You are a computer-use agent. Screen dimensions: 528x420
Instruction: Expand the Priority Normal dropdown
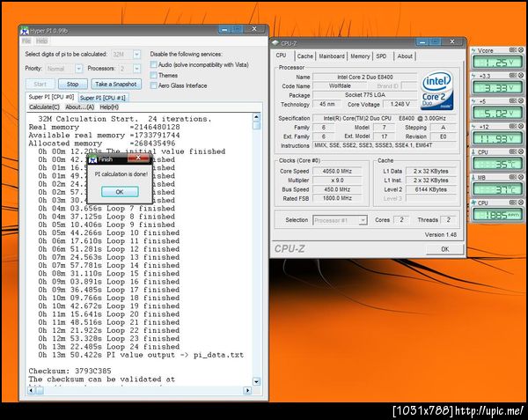point(78,69)
